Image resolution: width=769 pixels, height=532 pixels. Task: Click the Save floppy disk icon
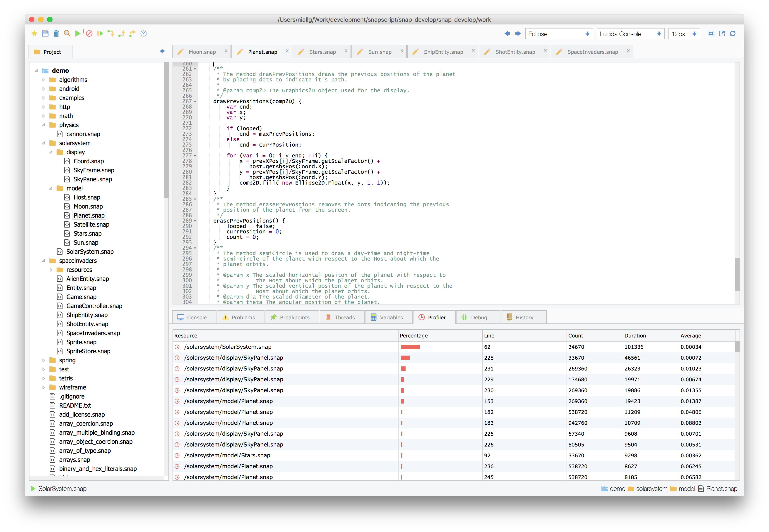click(x=45, y=34)
